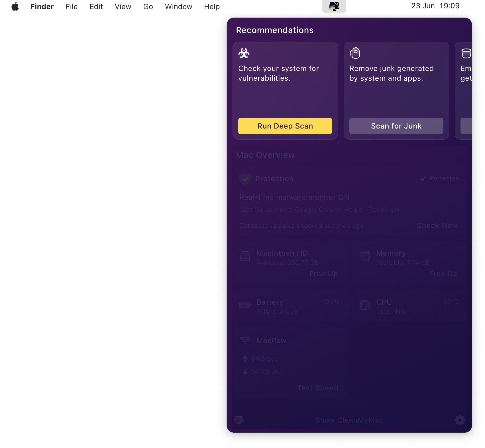This screenshot has width=485, height=448.
Task: Click 'Load: 11%' CPU text
Action: [x=391, y=312]
